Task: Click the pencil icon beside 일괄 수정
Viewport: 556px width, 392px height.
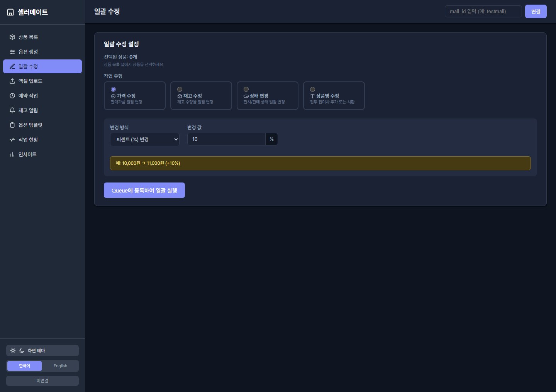Action: [x=12, y=66]
